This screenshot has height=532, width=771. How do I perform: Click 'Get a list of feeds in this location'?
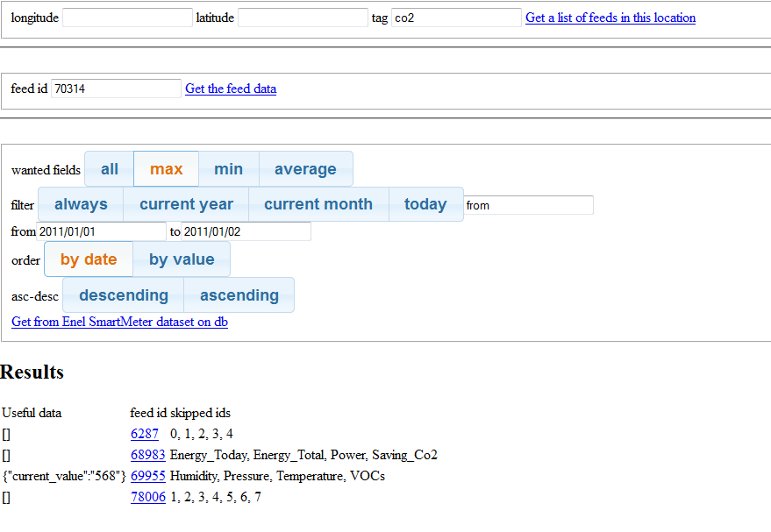610,18
